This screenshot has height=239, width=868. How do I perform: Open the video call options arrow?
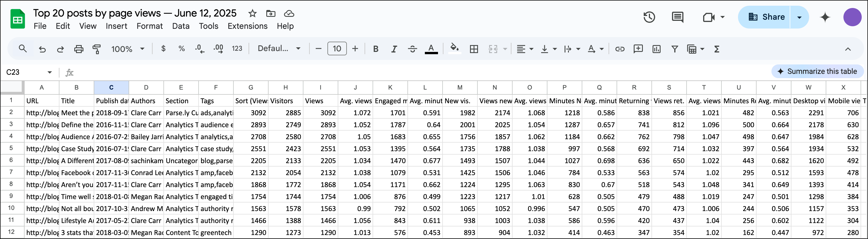pyautogui.click(x=723, y=17)
